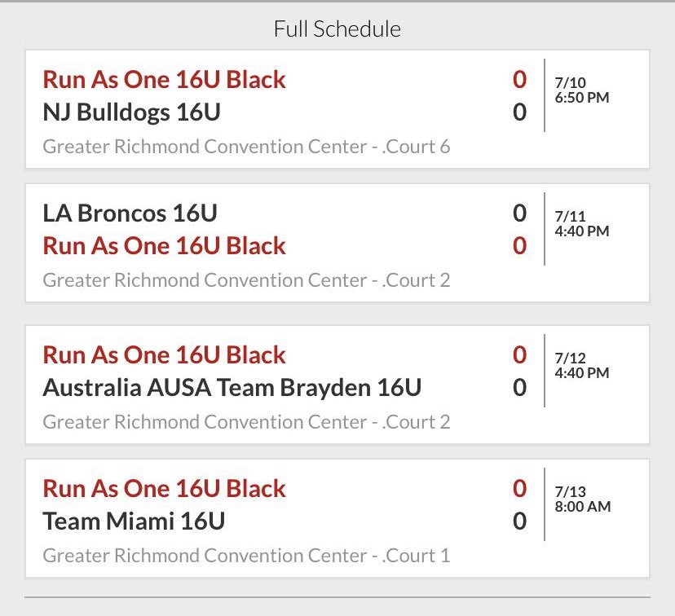Click Run As One 16U Black in 7/13 game

[x=164, y=489]
